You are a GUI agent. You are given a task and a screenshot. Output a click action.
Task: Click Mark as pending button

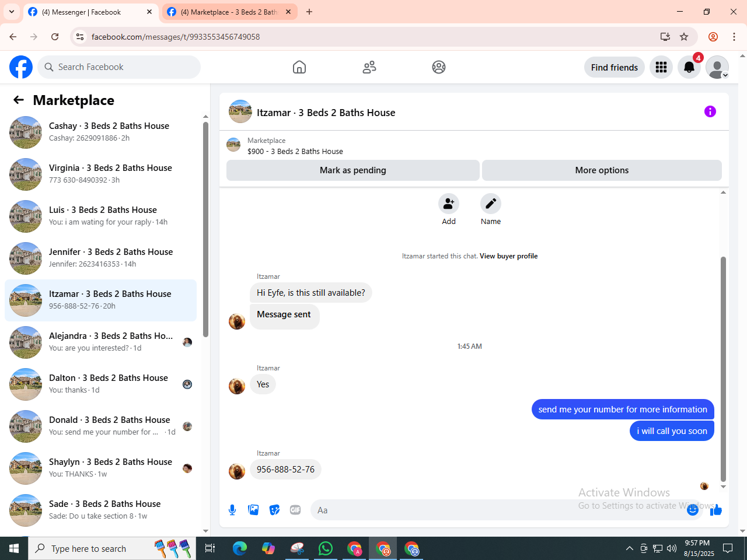(353, 170)
